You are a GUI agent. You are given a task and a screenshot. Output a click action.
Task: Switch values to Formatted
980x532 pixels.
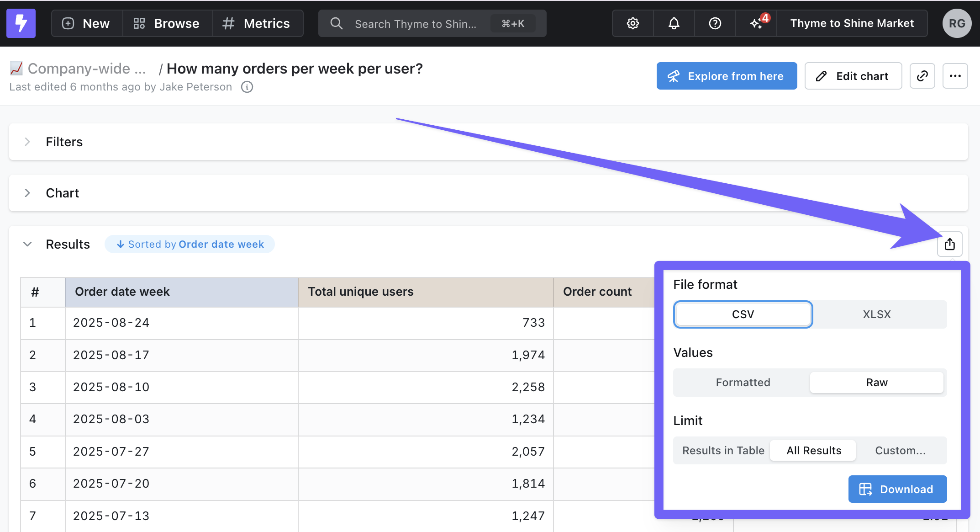(743, 383)
